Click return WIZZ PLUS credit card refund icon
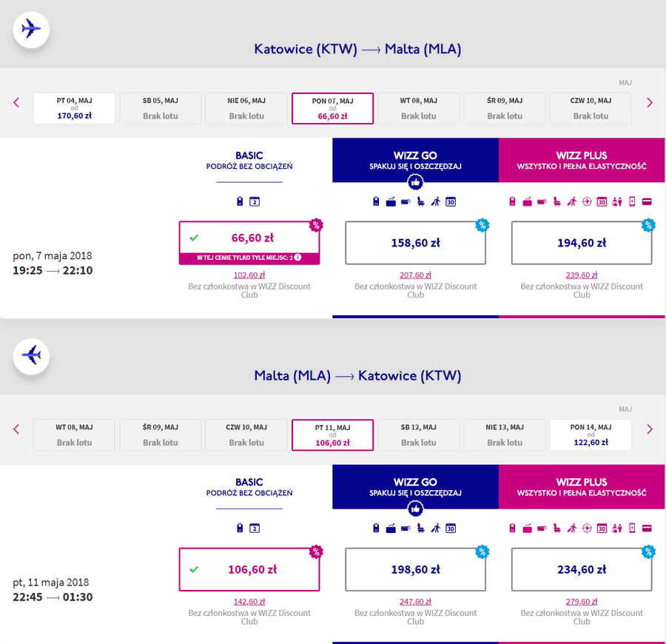666x644 pixels. [x=647, y=529]
